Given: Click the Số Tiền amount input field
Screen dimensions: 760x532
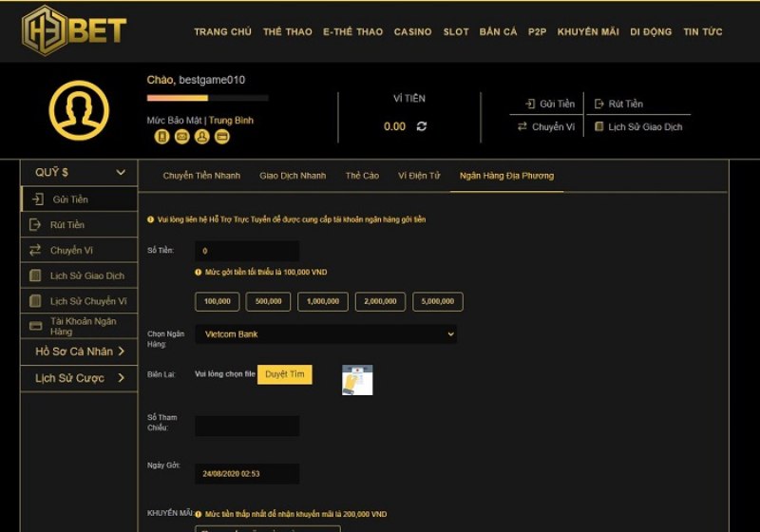Looking at the screenshot, I should tap(247, 251).
